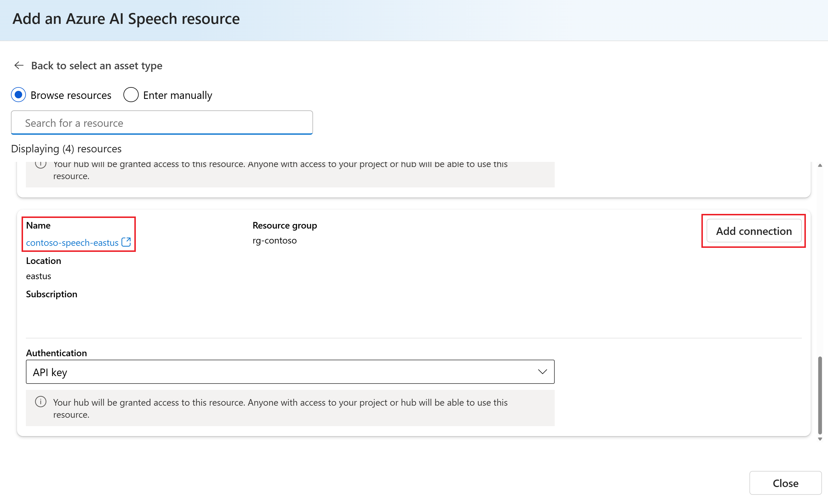The width and height of the screenshot is (828, 504).
Task: Select the Browse resources radio button
Action: tap(18, 95)
